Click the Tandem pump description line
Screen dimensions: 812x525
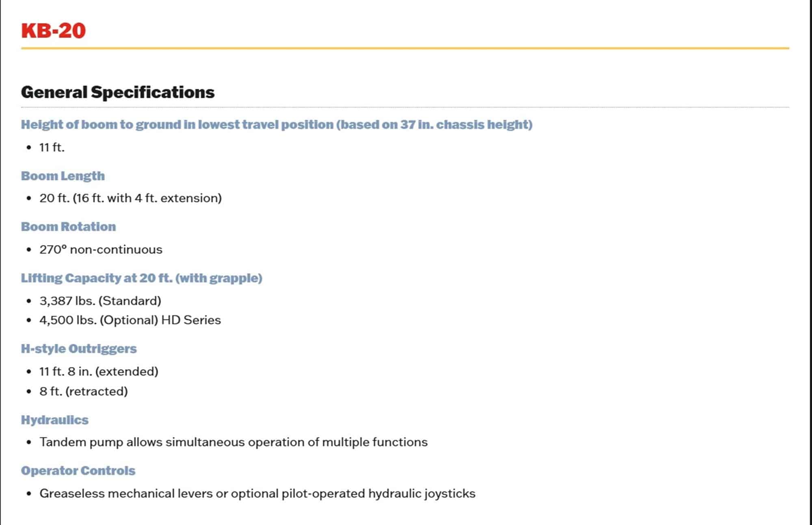pyautogui.click(x=233, y=442)
